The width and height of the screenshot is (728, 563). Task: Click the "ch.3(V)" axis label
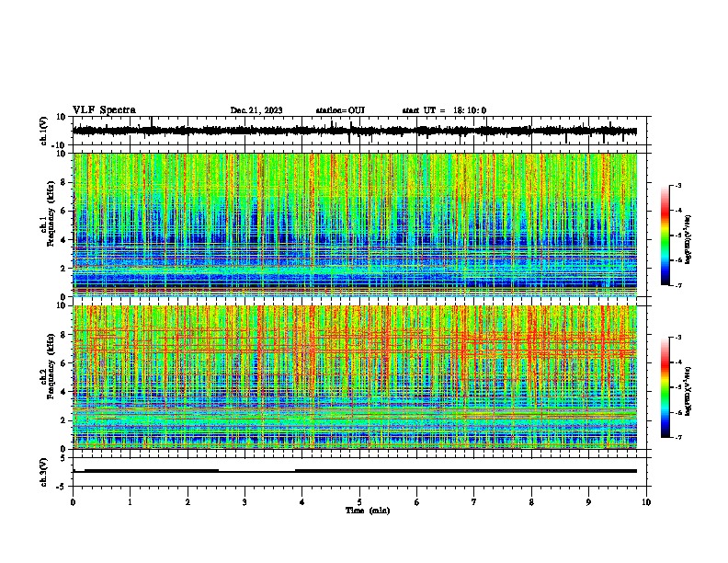tap(44, 472)
